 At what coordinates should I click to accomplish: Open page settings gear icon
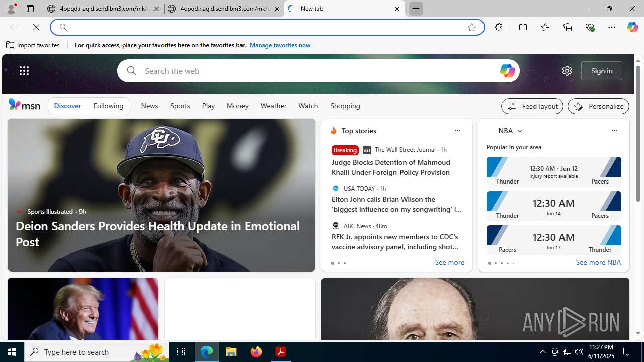567,71
